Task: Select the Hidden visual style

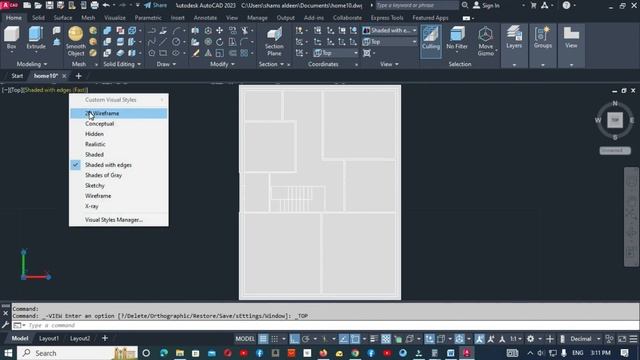Action: pyautogui.click(x=118, y=134)
